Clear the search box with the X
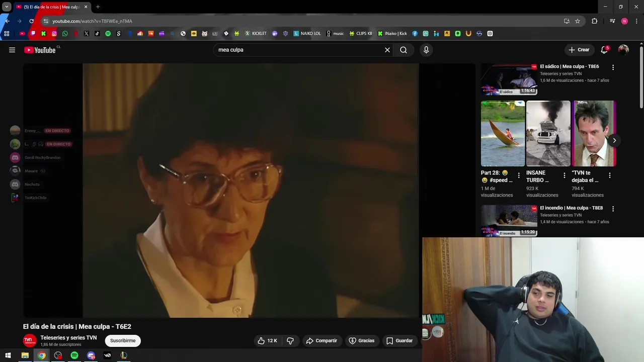 [x=387, y=50]
